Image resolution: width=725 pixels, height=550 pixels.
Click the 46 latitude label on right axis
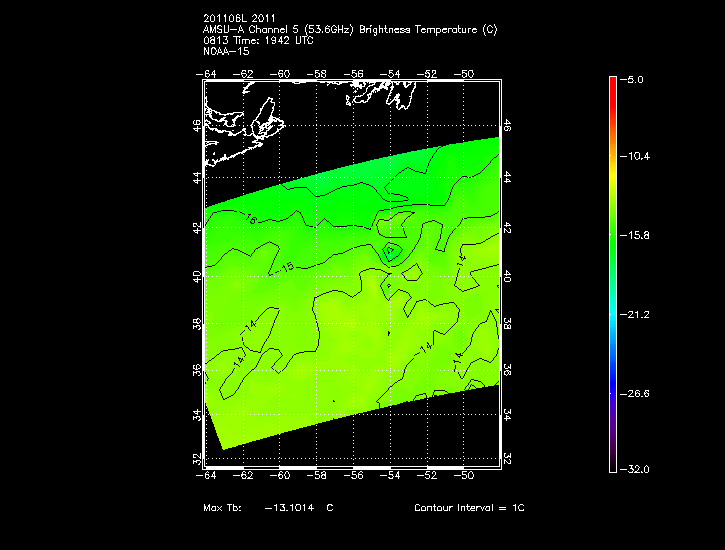coord(507,126)
